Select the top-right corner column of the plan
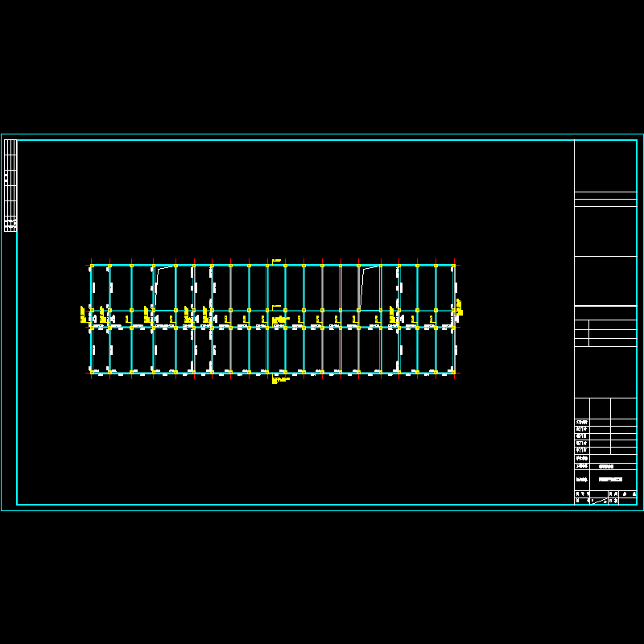Viewport: 644px width, 644px height. point(453,266)
